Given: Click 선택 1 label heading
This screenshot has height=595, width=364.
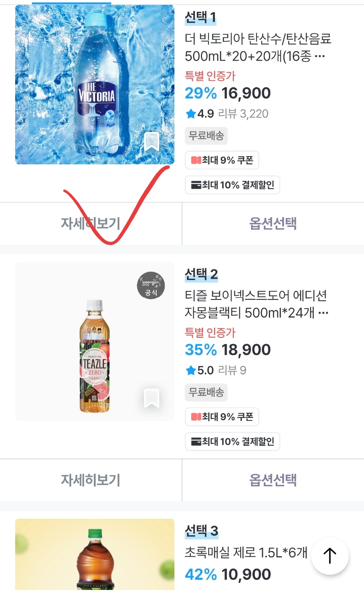Looking at the screenshot, I should coord(199,19).
